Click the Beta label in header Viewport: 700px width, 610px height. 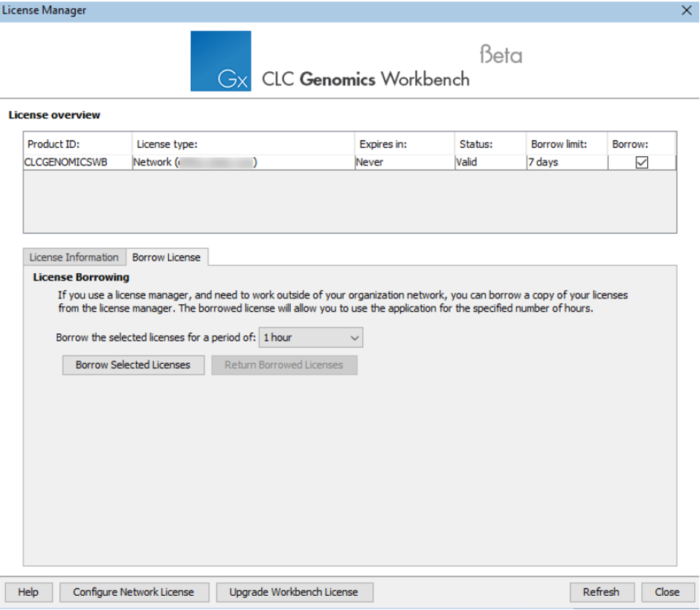pyautogui.click(x=501, y=54)
